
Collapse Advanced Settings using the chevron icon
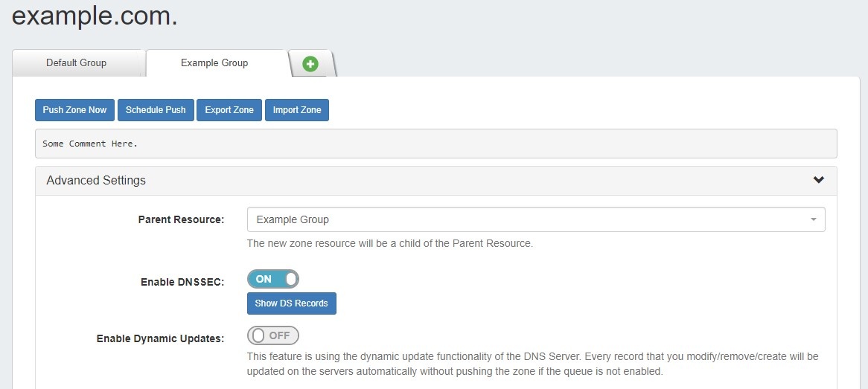pos(819,180)
